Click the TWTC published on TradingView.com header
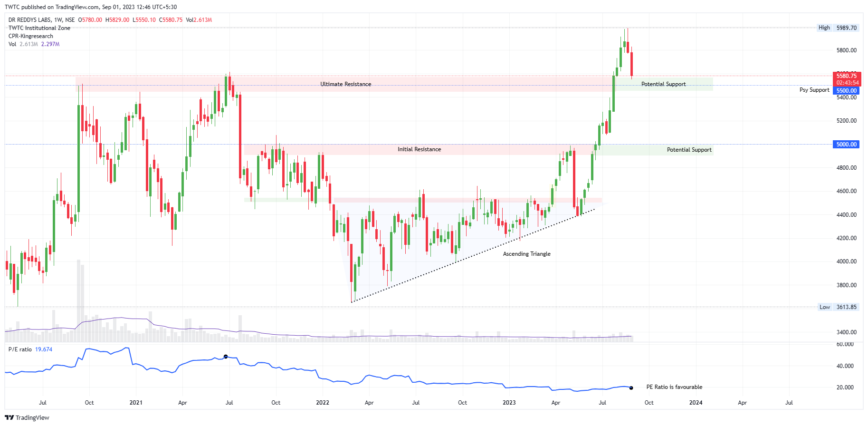The height and width of the screenshot is (426, 868). point(91,7)
